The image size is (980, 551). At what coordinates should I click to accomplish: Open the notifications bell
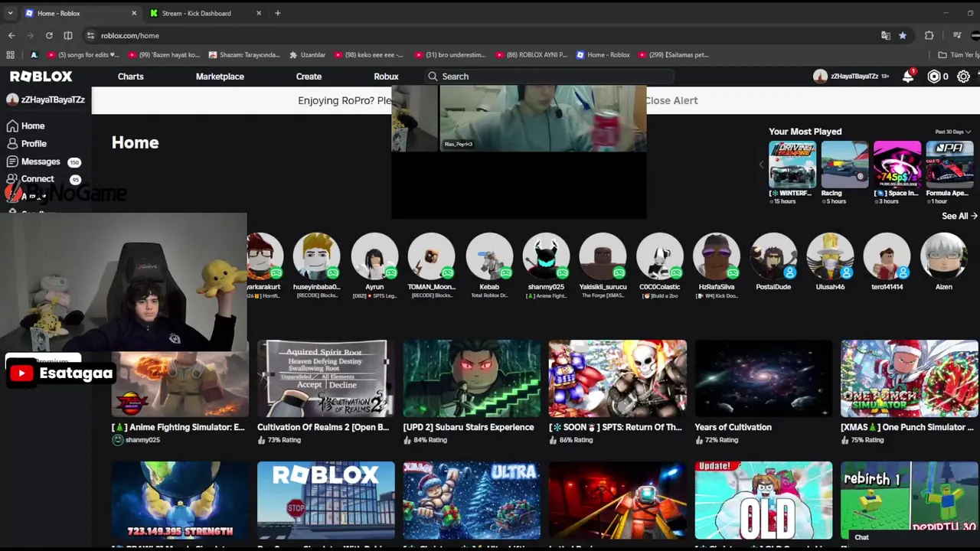click(x=908, y=76)
